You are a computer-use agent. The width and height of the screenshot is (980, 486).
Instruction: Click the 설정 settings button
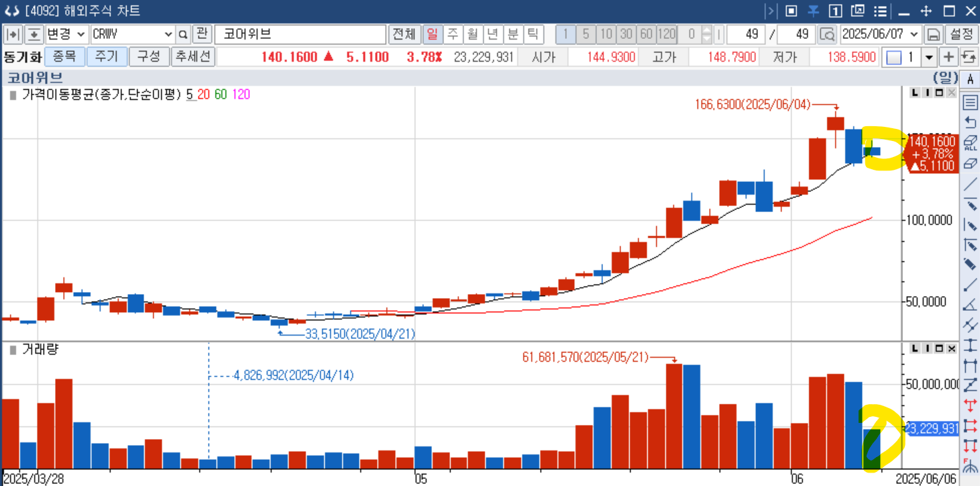[961, 34]
